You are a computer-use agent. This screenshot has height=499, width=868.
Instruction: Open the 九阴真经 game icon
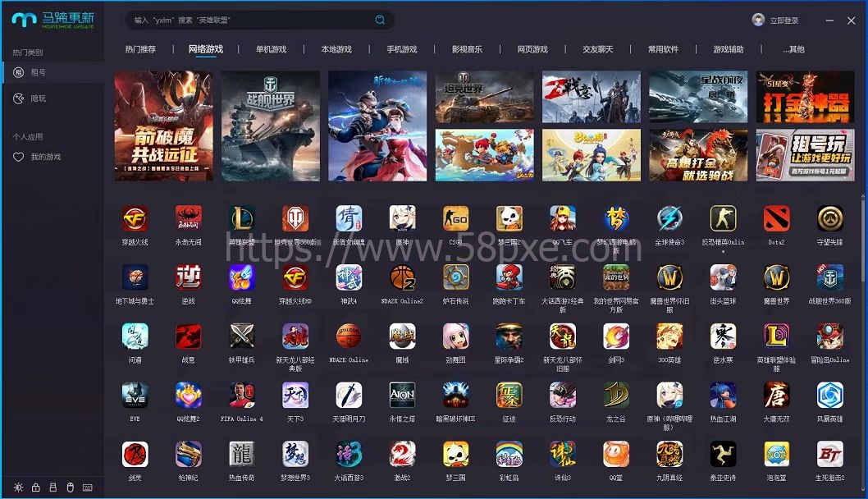pyautogui.click(x=669, y=454)
